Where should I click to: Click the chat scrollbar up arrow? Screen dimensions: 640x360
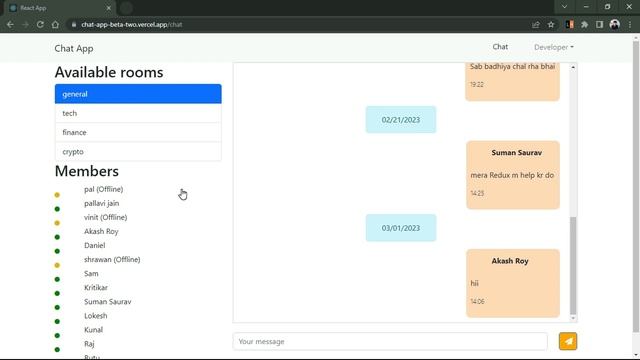tap(573, 67)
